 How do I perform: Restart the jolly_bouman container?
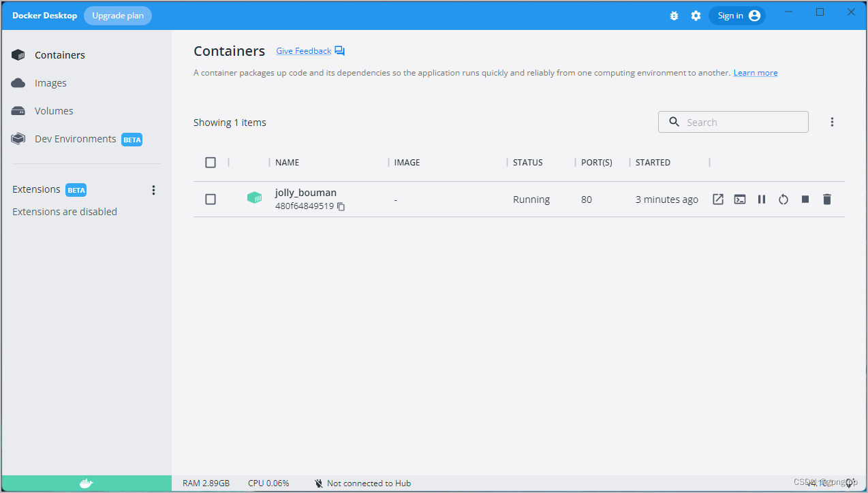point(784,200)
